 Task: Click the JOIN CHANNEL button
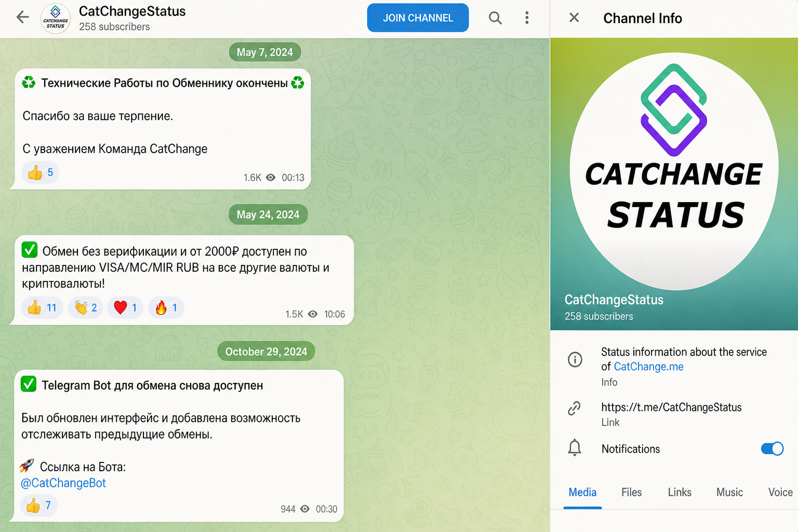(418, 18)
